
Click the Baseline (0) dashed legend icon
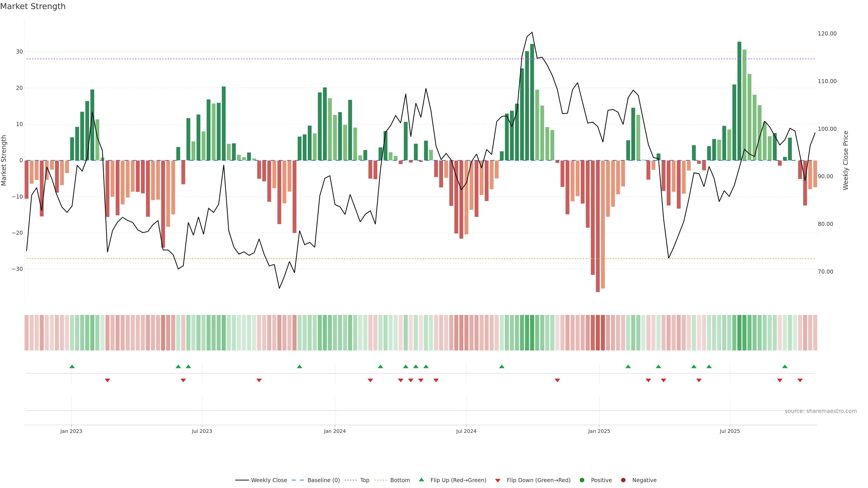point(297,480)
